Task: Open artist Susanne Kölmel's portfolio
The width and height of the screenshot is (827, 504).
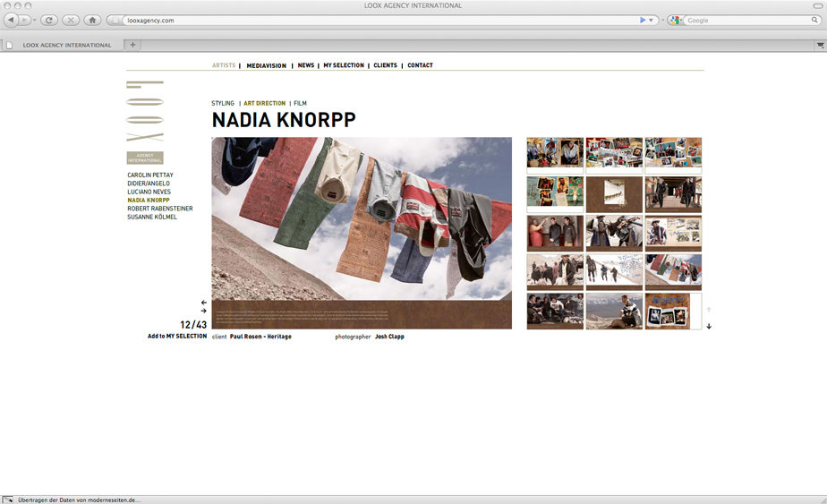Action: 152,218
